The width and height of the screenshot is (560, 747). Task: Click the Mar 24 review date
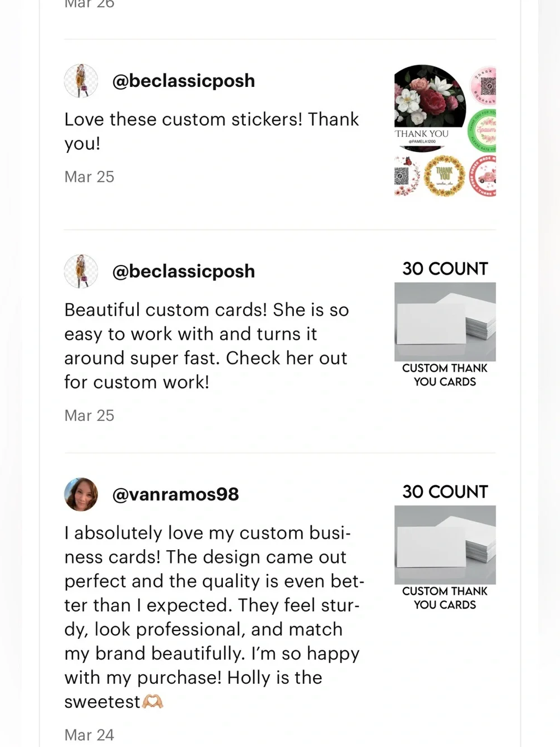[x=89, y=735]
